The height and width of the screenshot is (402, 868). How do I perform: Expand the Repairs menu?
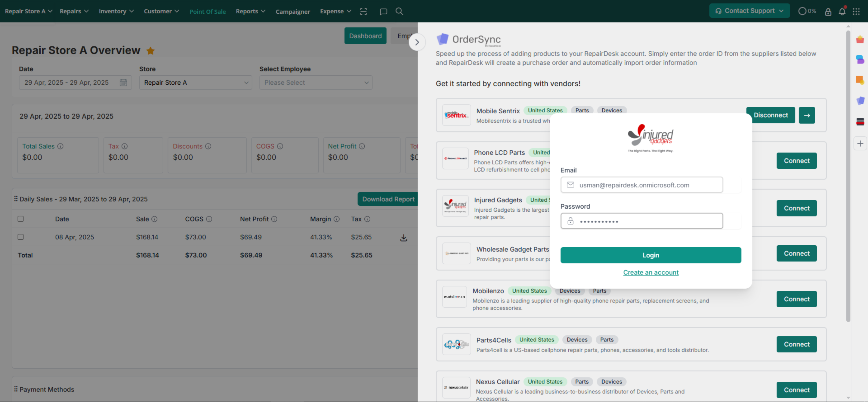[74, 12]
